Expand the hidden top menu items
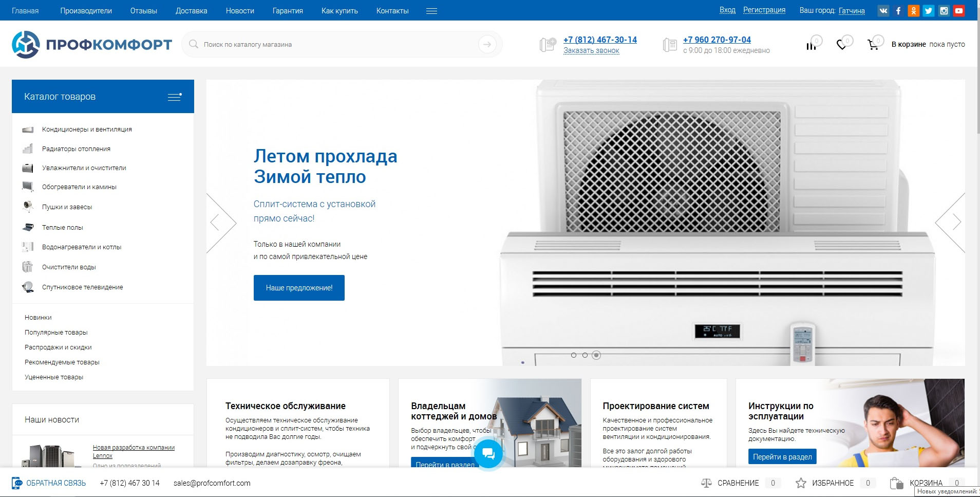The image size is (980, 497). click(x=431, y=11)
